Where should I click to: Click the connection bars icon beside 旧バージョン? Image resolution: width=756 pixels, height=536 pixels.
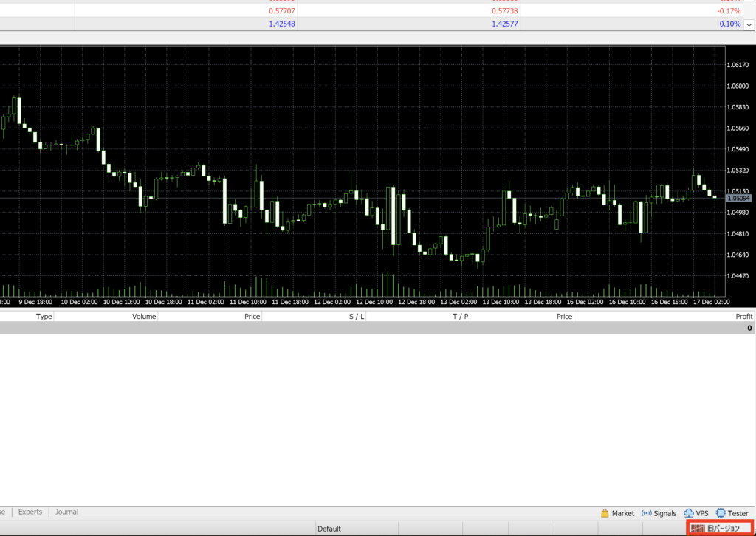698,529
